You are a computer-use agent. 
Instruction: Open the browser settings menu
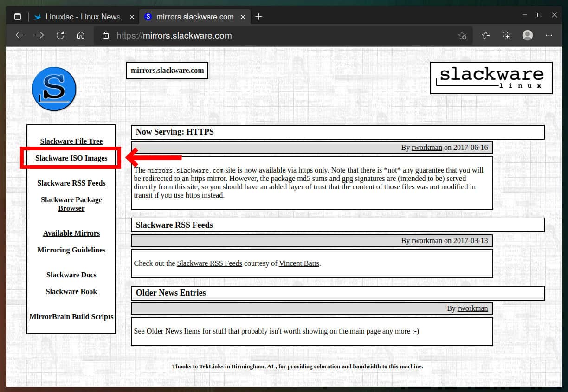(x=549, y=35)
